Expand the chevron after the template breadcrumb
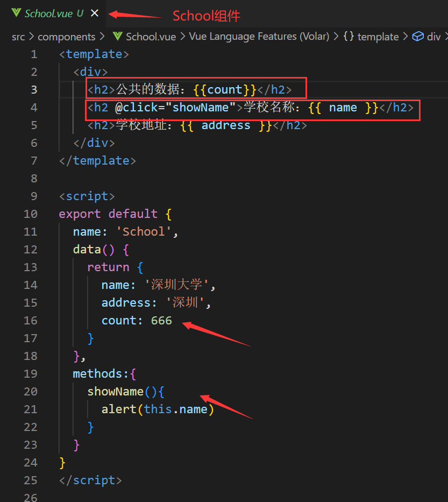 click(x=406, y=37)
